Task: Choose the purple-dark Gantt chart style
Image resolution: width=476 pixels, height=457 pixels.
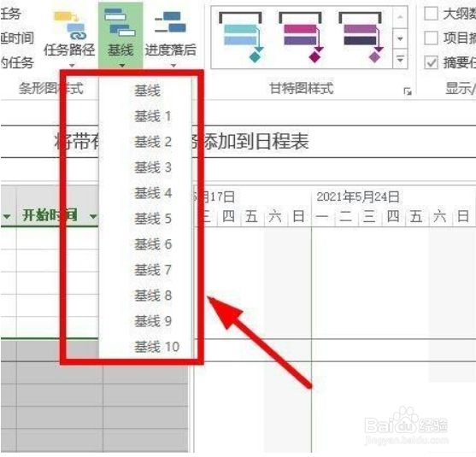Action: [361, 37]
